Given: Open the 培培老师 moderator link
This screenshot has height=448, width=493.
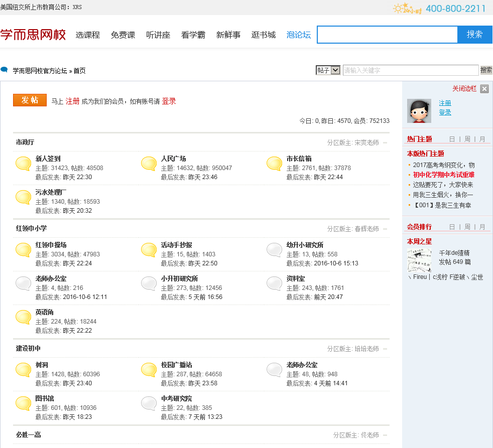Looking at the screenshot, I should pyautogui.click(x=366, y=349).
